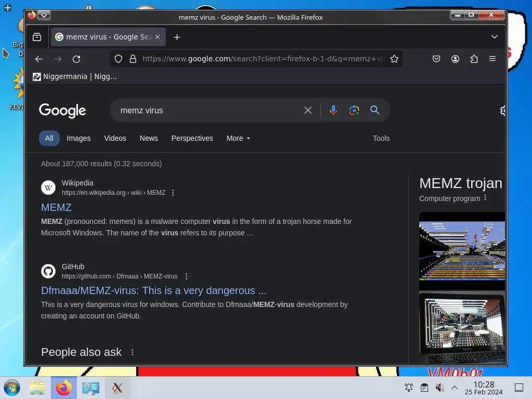Go back with the browser back arrow
The image size is (532, 399).
(39, 59)
